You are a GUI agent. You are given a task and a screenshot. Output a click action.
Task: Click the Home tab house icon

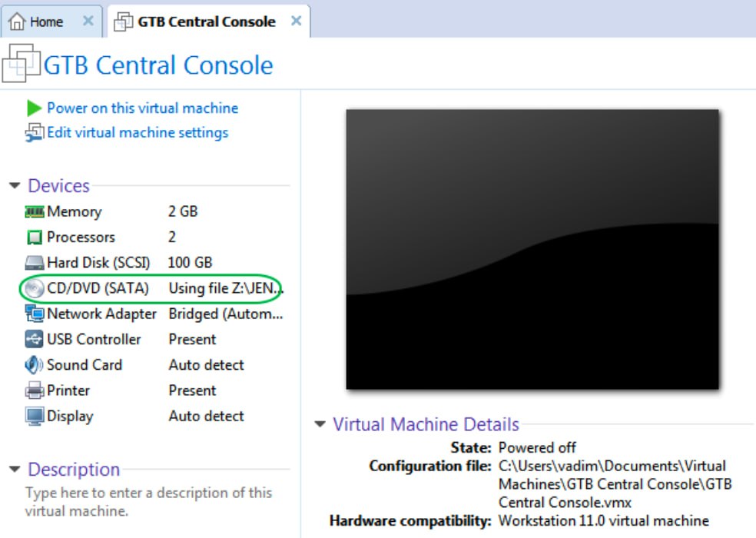tap(17, 22)
